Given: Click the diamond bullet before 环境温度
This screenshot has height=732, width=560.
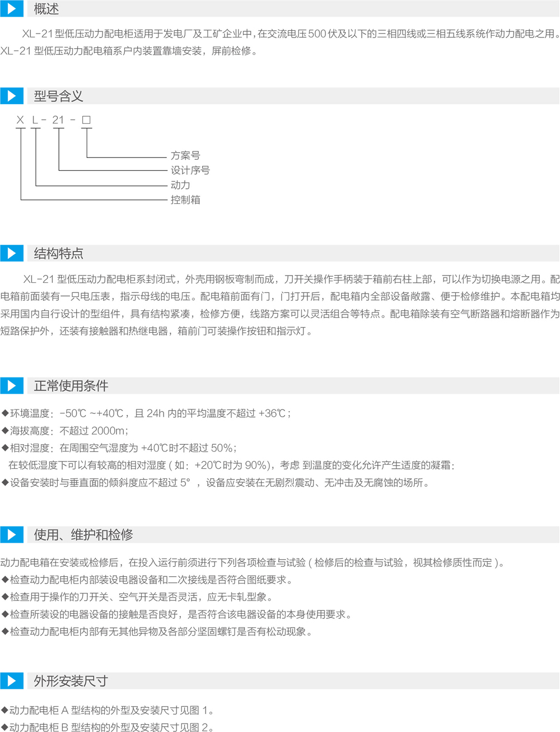Looking at the screenshot, I should pyautogui.click(x=5, y=413).
